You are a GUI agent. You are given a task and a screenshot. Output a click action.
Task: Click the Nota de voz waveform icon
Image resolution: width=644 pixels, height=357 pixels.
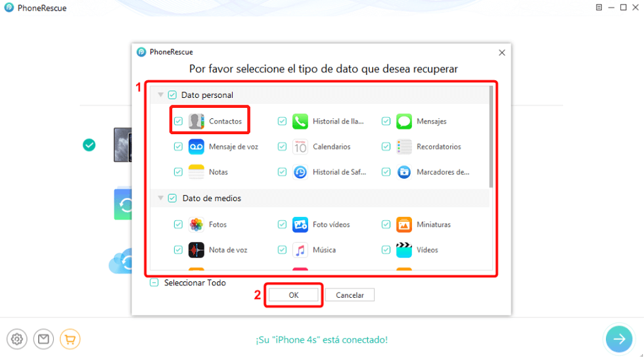(196, 250)
